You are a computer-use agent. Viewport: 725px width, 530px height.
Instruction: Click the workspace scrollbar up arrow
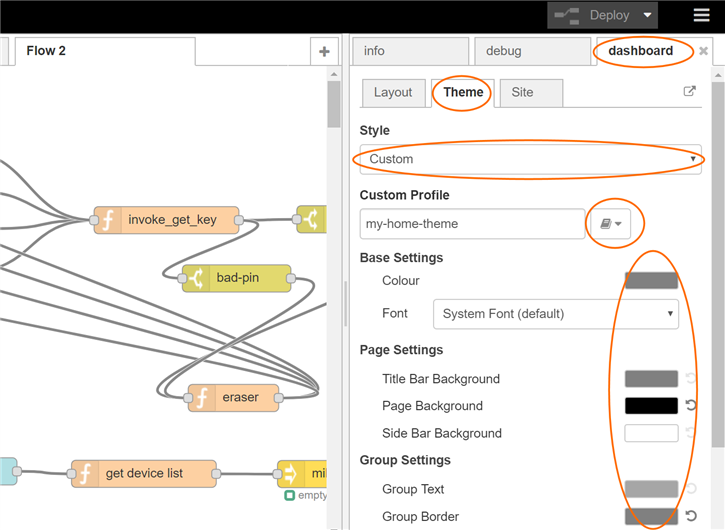click(x=334, y=74)
